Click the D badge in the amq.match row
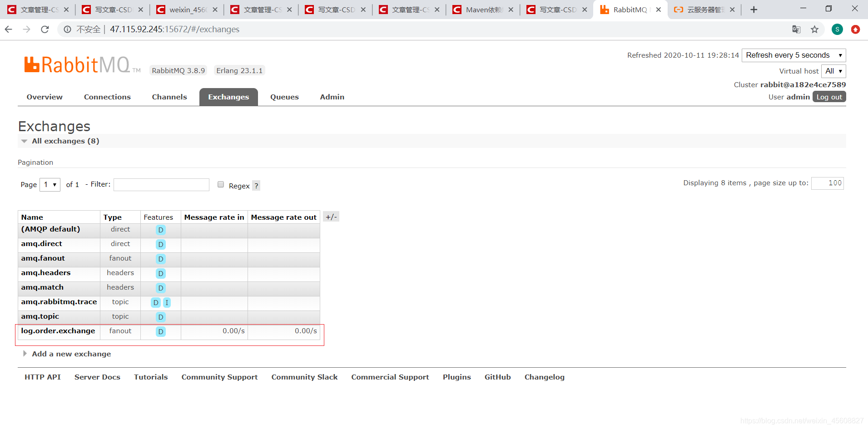Screen dimensions: 868x429 click(161, 288)
